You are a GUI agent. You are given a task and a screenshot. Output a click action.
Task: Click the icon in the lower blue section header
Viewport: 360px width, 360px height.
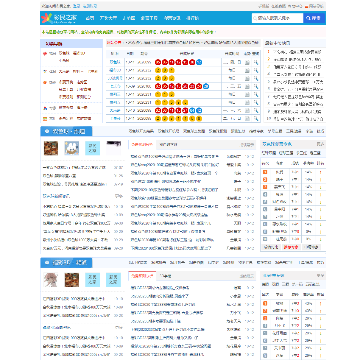coord(47,263)
